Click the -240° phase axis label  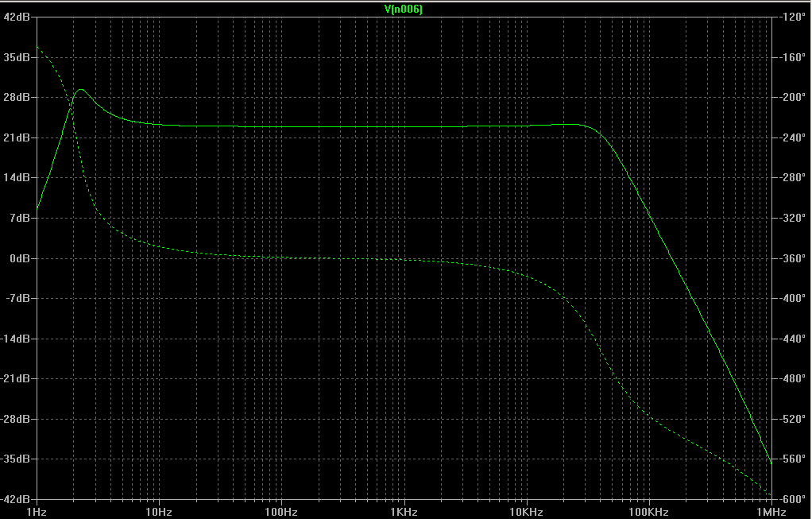coord(793,137)
